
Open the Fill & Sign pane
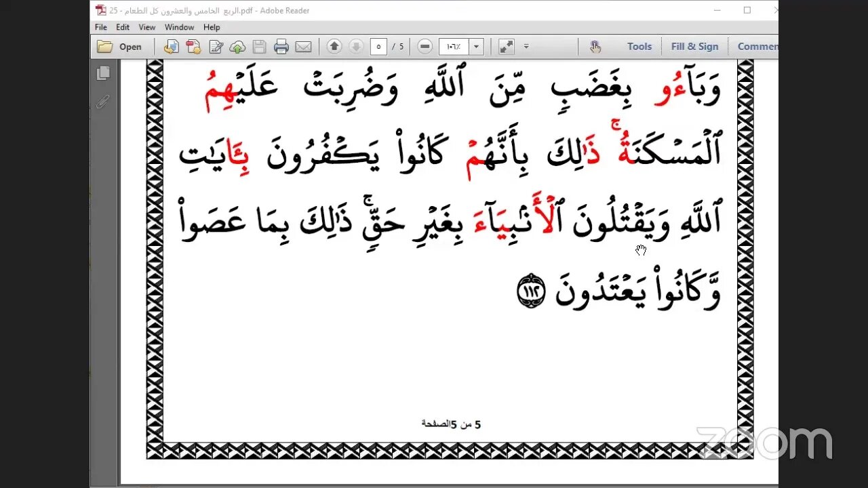click(694, 46)
